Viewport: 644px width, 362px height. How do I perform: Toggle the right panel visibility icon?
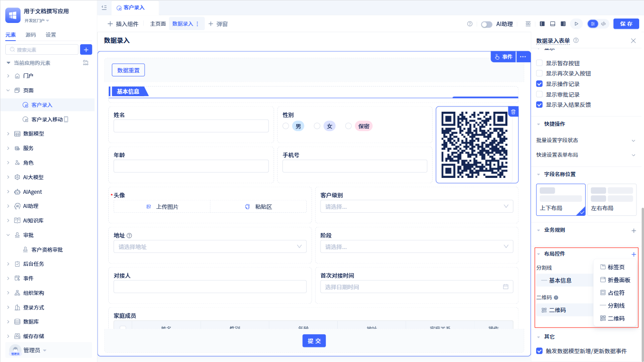click(563, 24)
